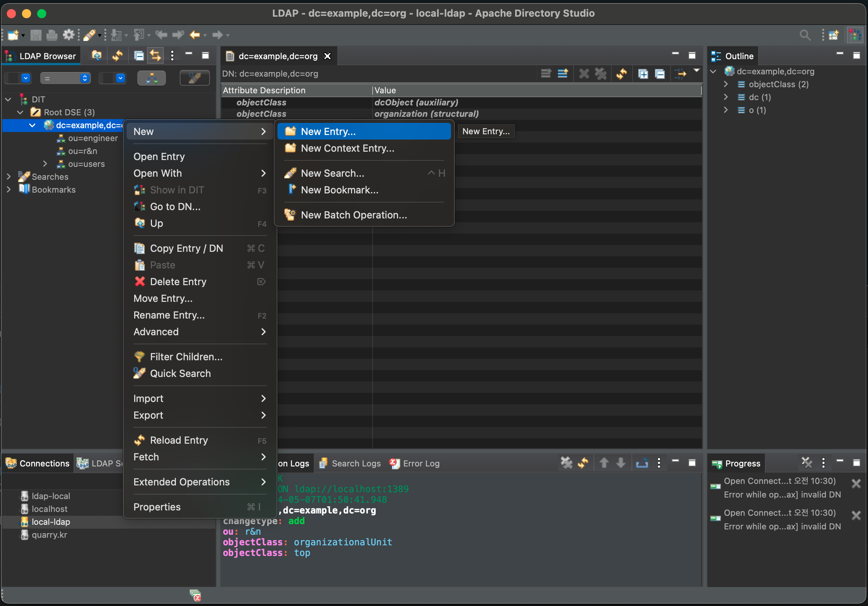This screenshot has height=606, width=868.
Task: Click the search magnifier in main toolbar
Action: coord(805,35)
